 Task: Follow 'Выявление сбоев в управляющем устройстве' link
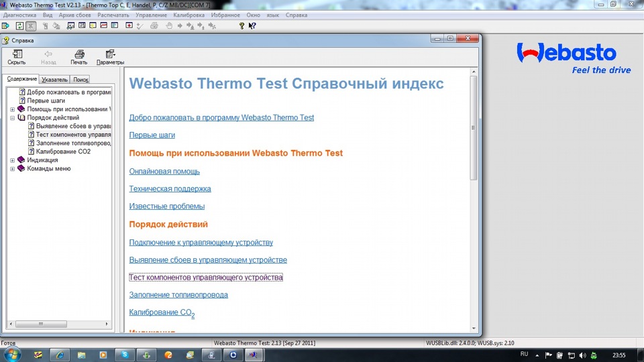(208, 260)
